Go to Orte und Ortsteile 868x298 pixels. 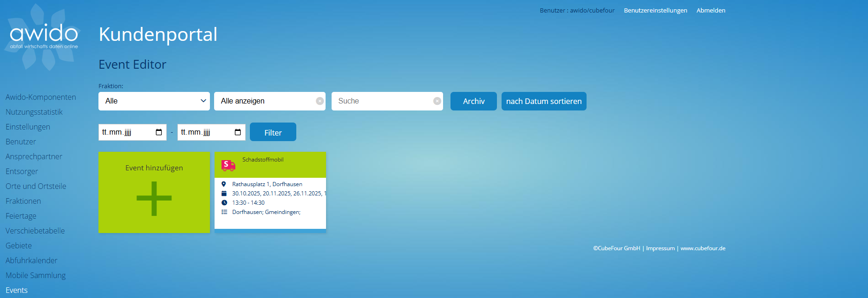(x=36, y=186)
